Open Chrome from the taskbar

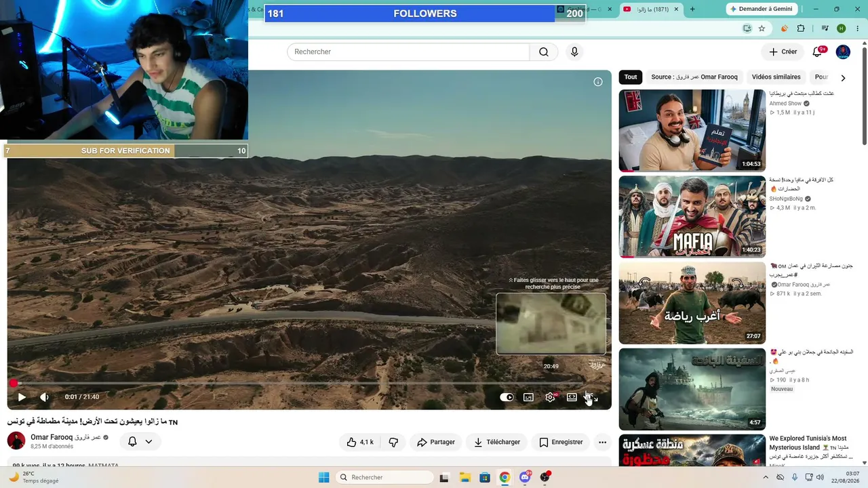tap(505, 477)
